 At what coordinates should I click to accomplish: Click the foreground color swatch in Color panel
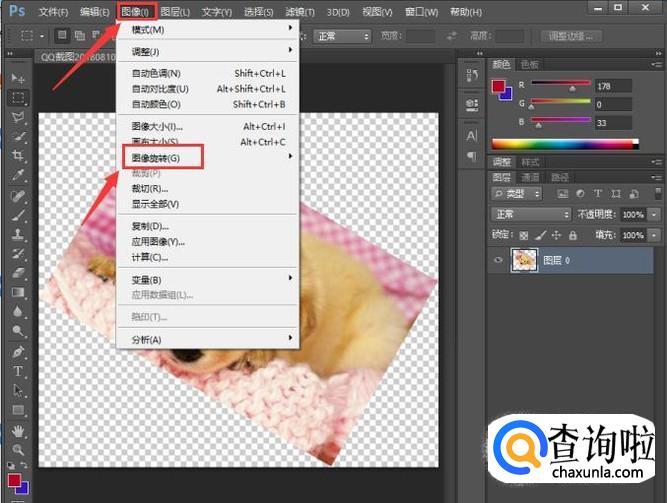point(498,86)
